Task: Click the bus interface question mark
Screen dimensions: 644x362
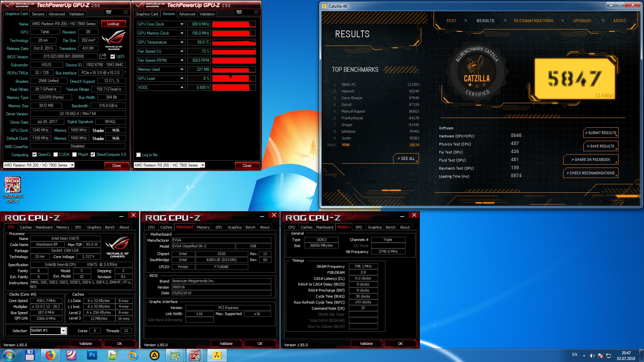Action: 125,73
